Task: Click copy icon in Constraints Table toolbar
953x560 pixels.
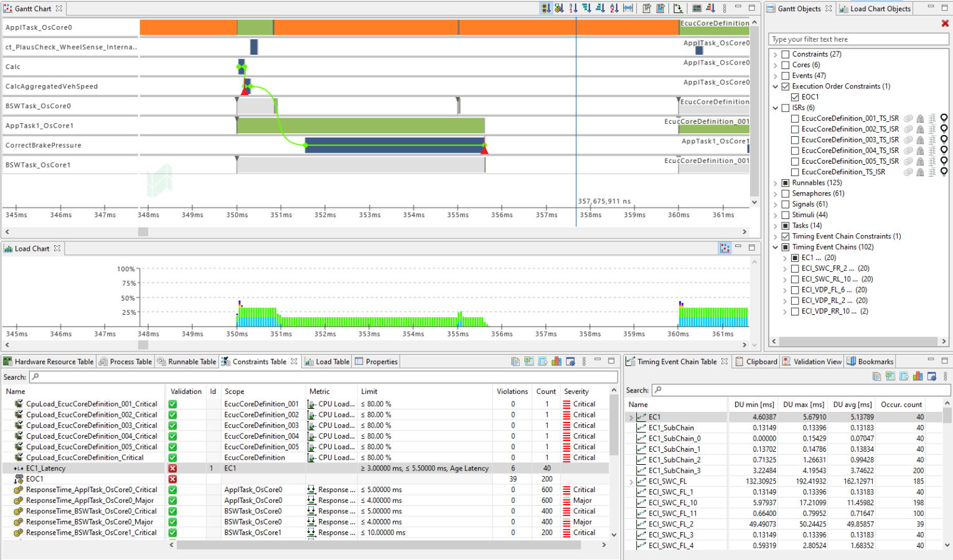Action: click(515, 361)
